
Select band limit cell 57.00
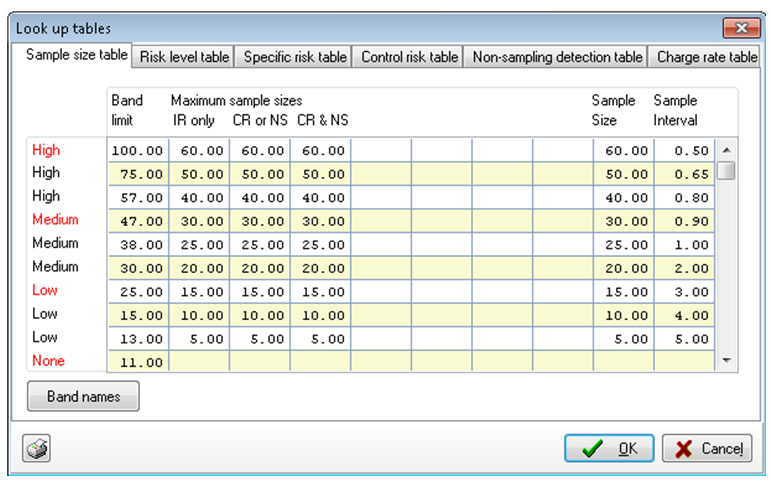[x=138, y=198]
